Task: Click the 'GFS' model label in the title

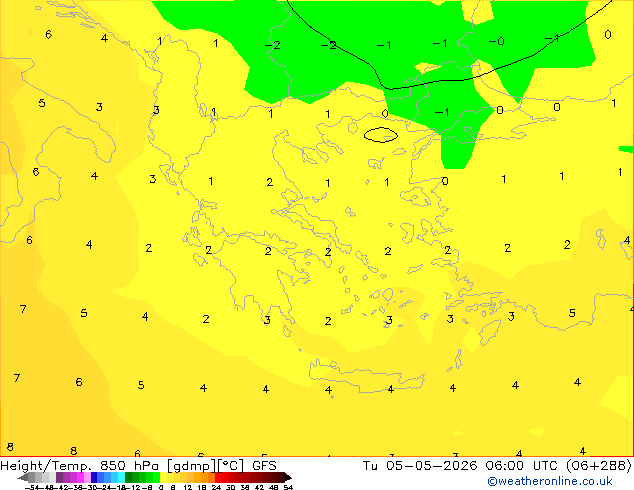Action: [264, 466]
